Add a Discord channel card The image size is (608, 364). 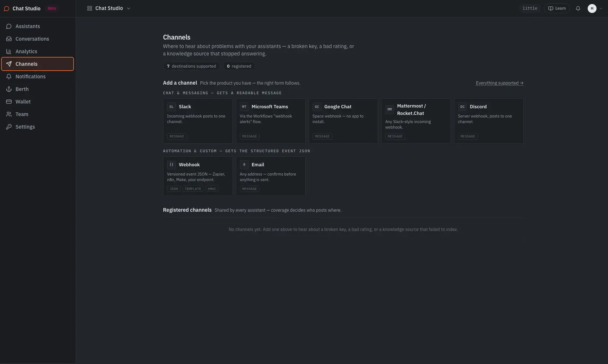(489, 121)
